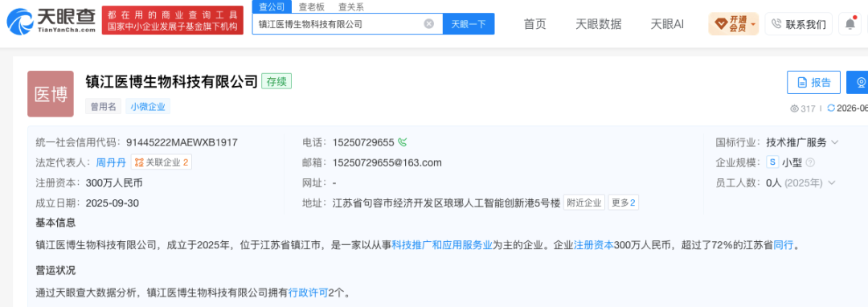Screen dimensions: 868x307
Task: Click the 天眼一下 search button
Action: pos(469,24)
